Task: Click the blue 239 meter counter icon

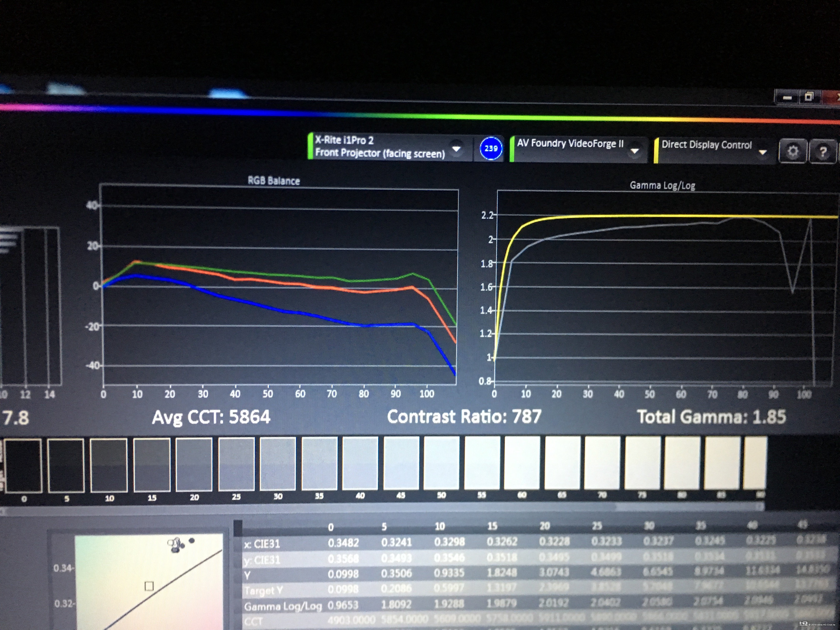Action: tap(491, 149)
